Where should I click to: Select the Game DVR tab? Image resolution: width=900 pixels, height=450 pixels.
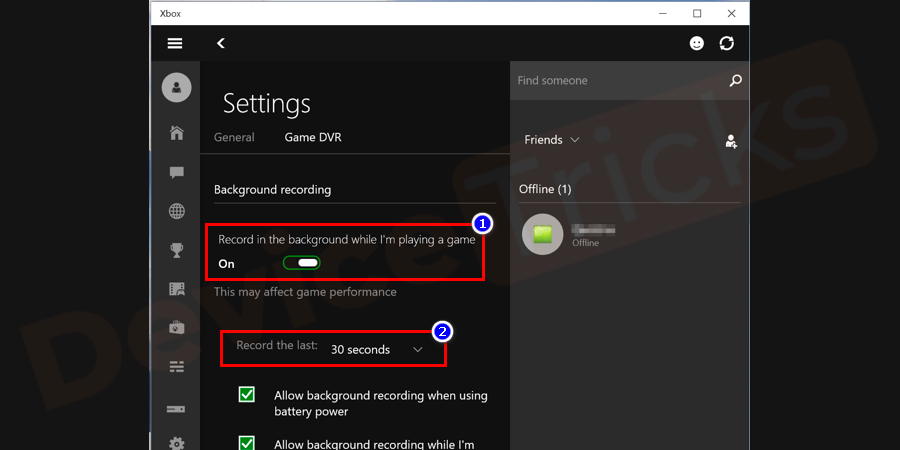pos(313,137)
